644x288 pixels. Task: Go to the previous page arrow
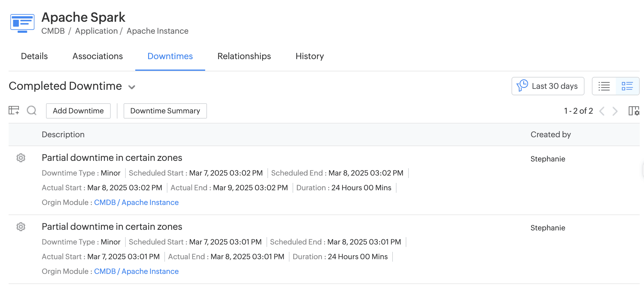tap(602, 111)
